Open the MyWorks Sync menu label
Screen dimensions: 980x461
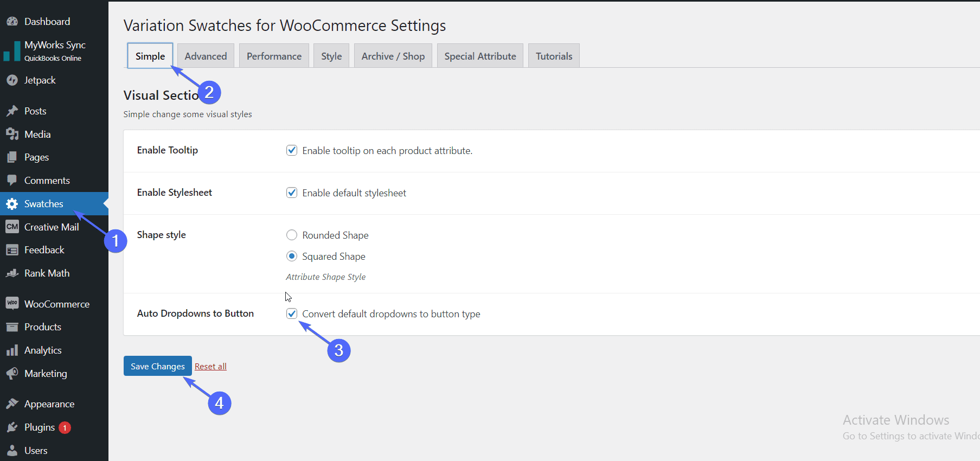55,45
